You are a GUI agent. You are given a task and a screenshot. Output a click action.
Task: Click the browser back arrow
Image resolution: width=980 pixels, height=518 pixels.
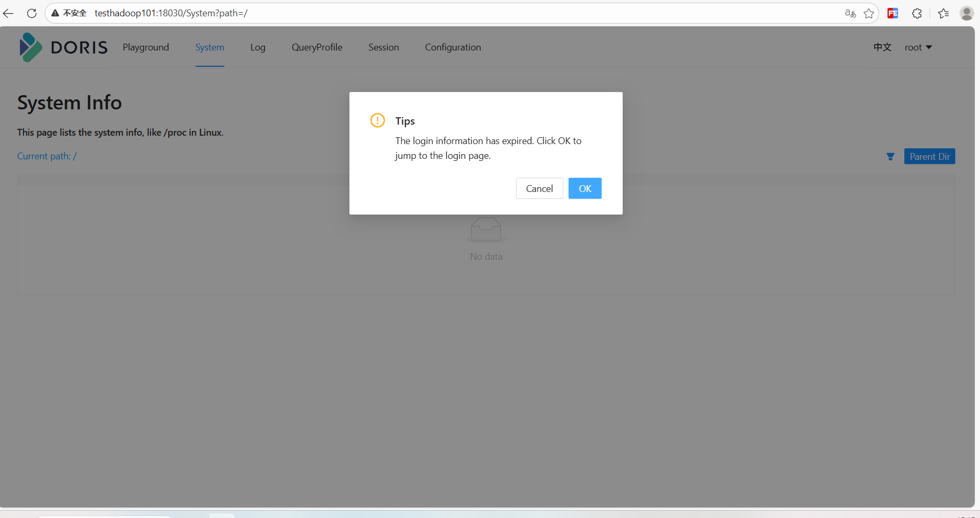point(9,13)
